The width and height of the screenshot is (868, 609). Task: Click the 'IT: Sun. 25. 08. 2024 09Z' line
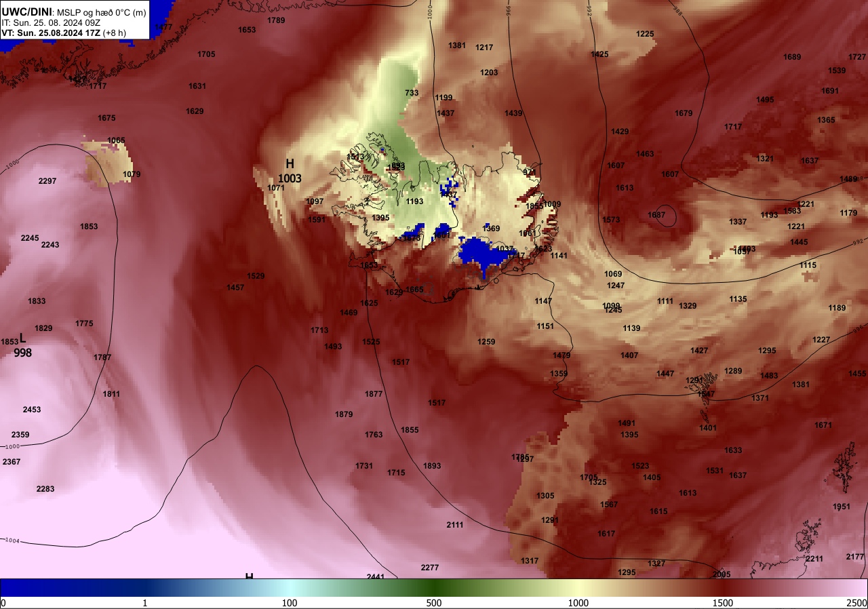point(51,22)
